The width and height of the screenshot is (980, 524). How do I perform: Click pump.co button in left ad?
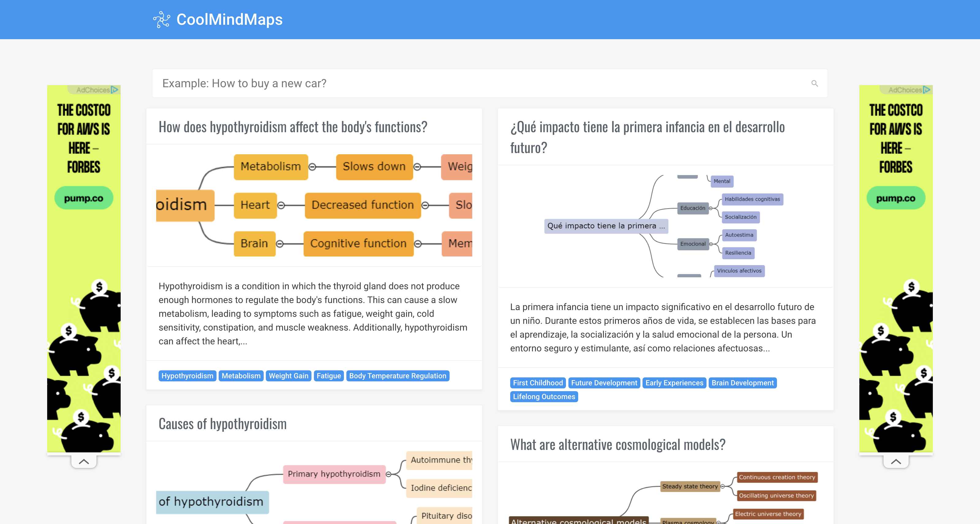coord(84,198)
